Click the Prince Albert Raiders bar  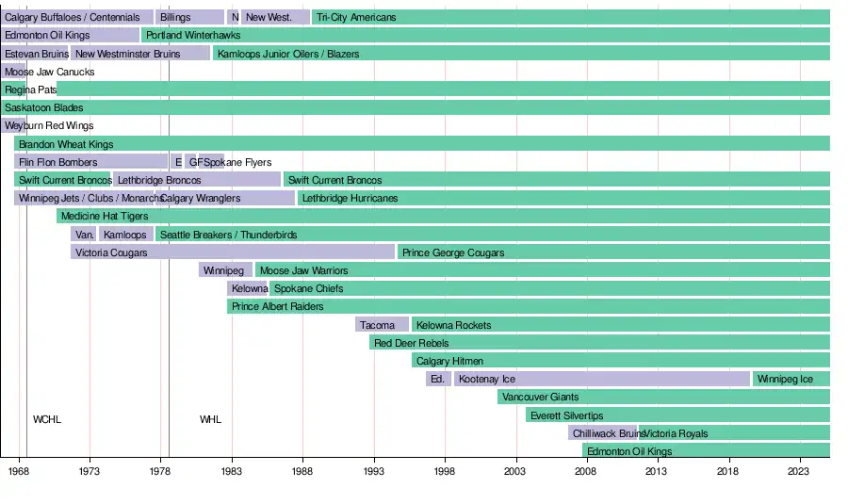[528, 306]
